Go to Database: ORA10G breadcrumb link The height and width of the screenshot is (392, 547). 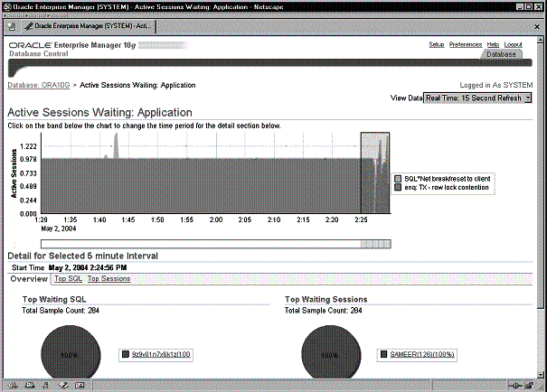(x=39, y=86)
